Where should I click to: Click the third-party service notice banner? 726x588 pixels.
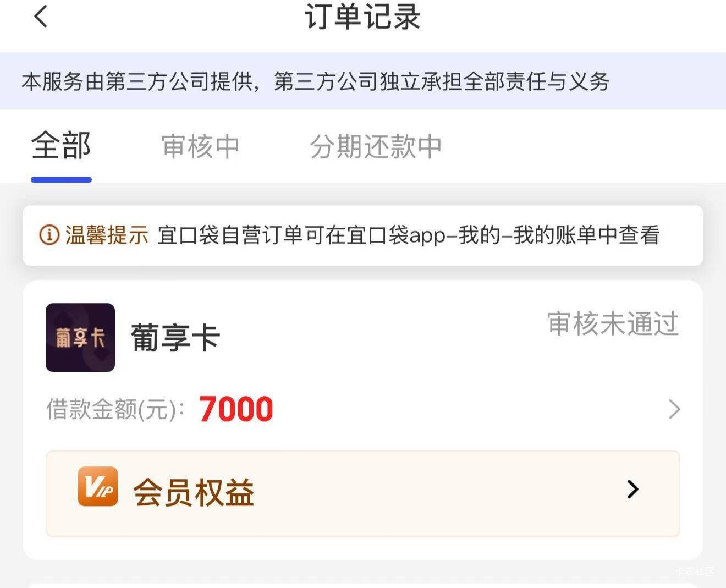(363, 81)
